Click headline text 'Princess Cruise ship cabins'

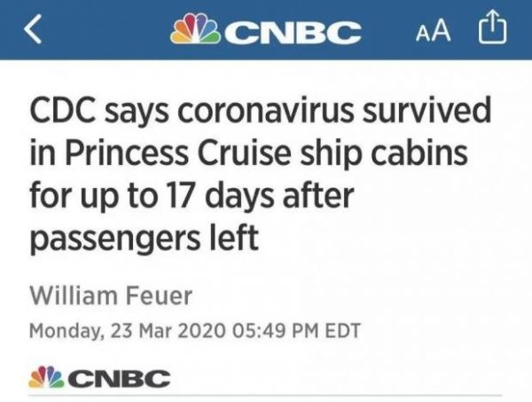(x=266, y=154)
